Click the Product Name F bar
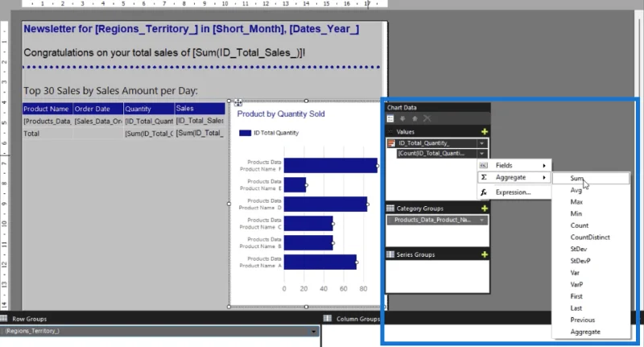644x347 pixels. 331,166
